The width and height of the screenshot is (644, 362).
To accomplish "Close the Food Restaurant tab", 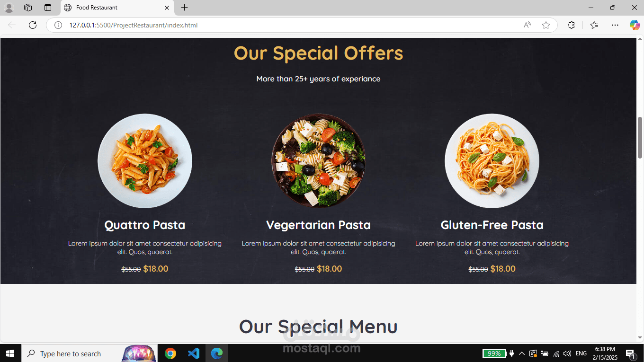I will point(167,8).
